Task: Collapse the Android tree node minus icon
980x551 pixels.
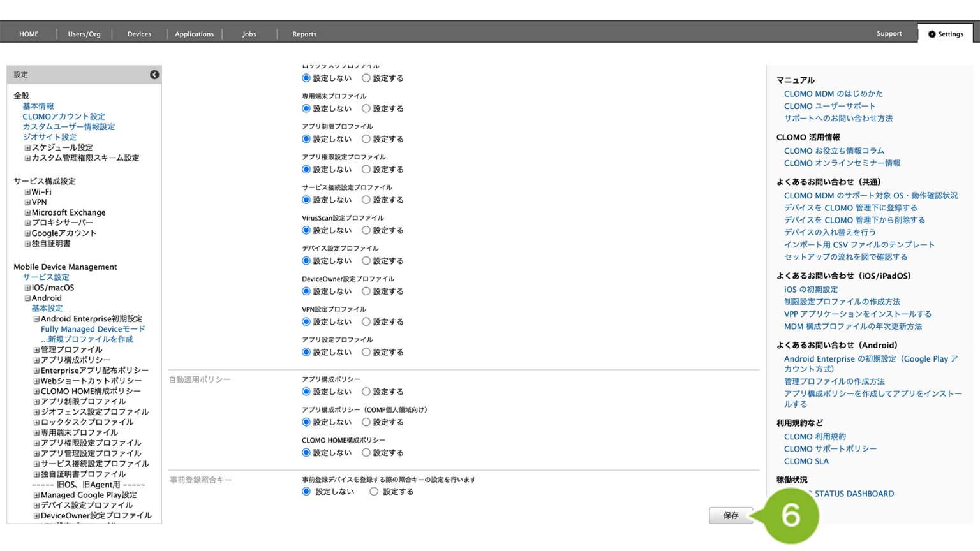Action: (x=27, y=298)
